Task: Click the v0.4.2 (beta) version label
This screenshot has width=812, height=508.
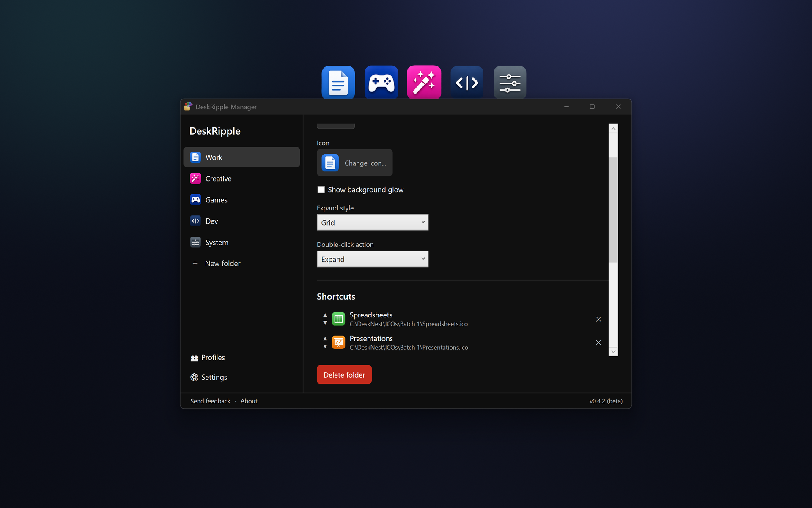Action: pos(606,401)
